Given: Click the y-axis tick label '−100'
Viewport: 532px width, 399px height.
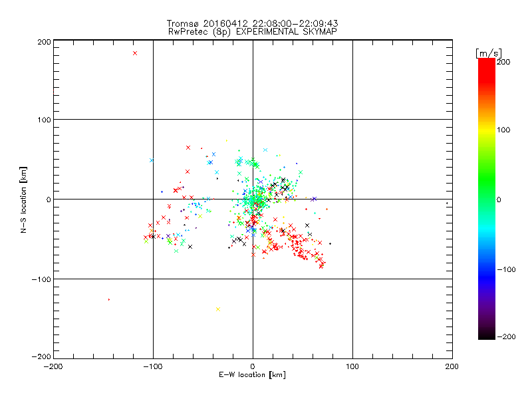Looking at the screenshot, I should pos(41,279).
